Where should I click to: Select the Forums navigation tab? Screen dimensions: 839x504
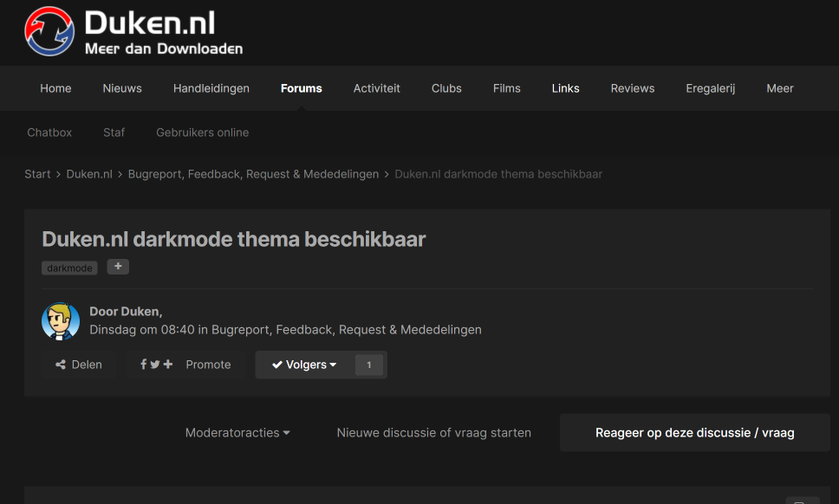coord(302,88)
